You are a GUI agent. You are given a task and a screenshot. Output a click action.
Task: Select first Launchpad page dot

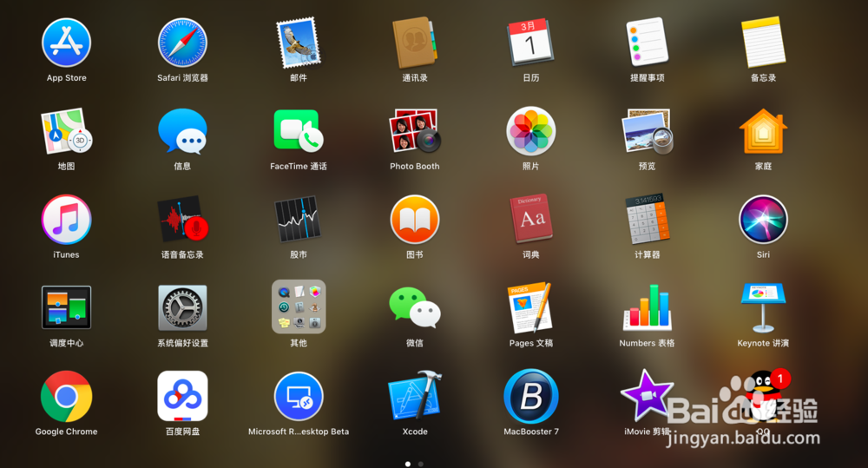tap(408, 465)
